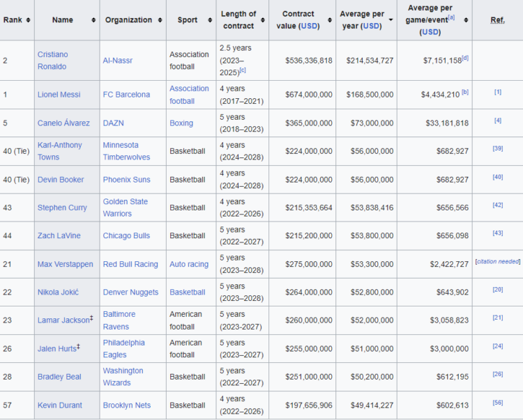This screenshot has width=523, height=420.
Task: Open footnote [b] next to $4,434,210
Action: tap(465, 92)
